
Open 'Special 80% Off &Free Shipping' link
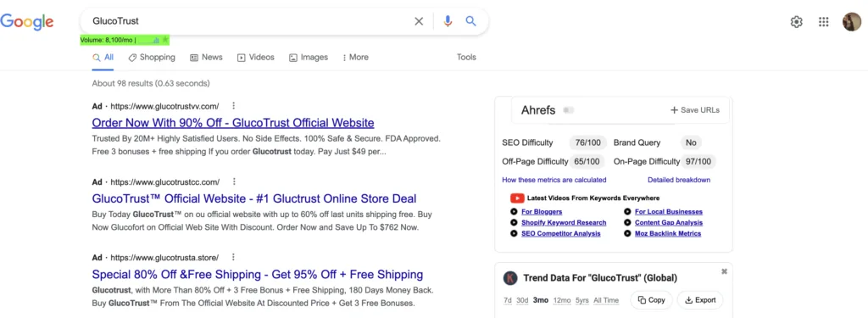point(258,274)
